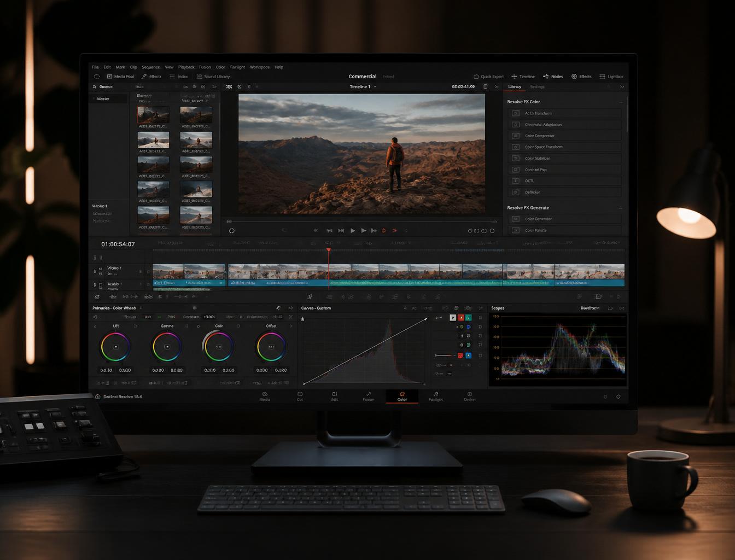Expand the viewer options arrows next to timecode
The height and width of the screenshot is (560, 735).
tap(497, 87)
